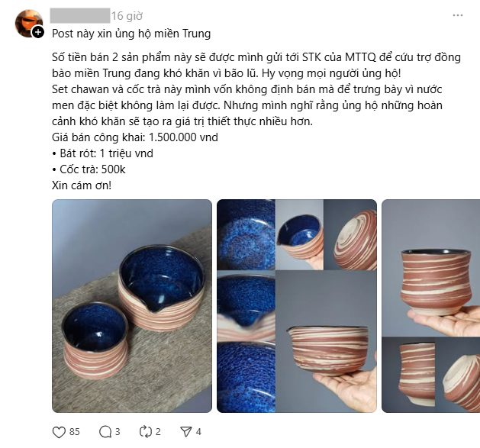The image size is (480, 448).
Task: Like the post with the heart icon
Action: click(59, 432)
